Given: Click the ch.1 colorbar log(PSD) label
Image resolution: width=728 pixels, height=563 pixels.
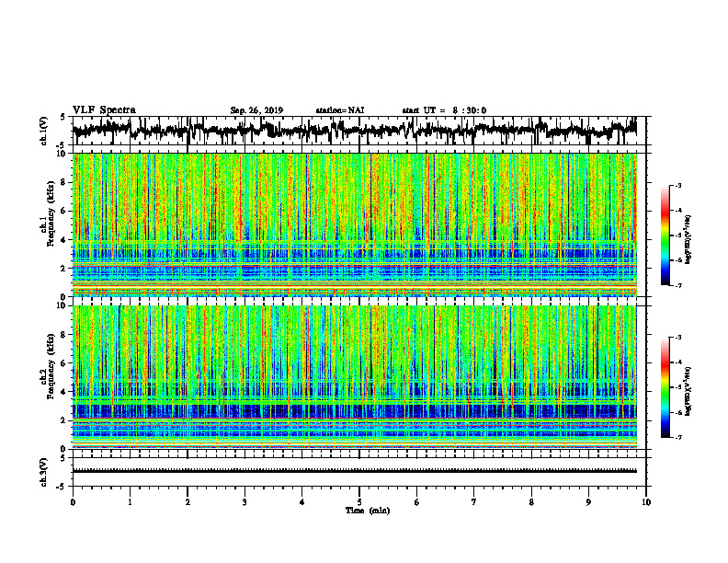Looking at the screenshot, I should pos(688,240).
